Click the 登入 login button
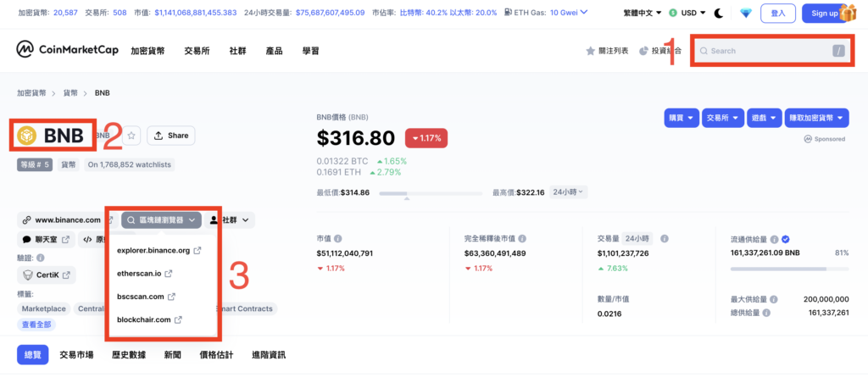The image size is (868, 383). pyautogui.click(x=778, y=14)
